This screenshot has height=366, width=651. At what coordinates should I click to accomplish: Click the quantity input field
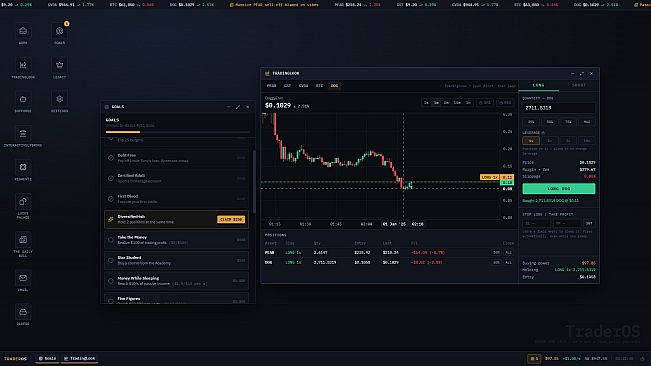pos(558,108)
